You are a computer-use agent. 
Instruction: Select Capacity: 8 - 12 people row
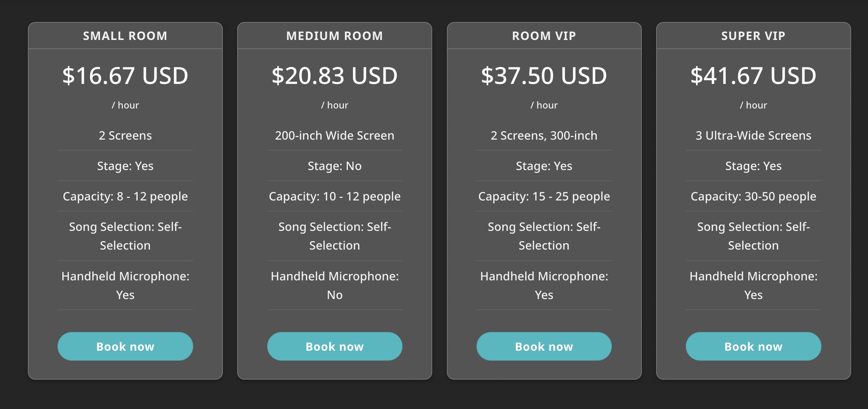click(125, 196)
